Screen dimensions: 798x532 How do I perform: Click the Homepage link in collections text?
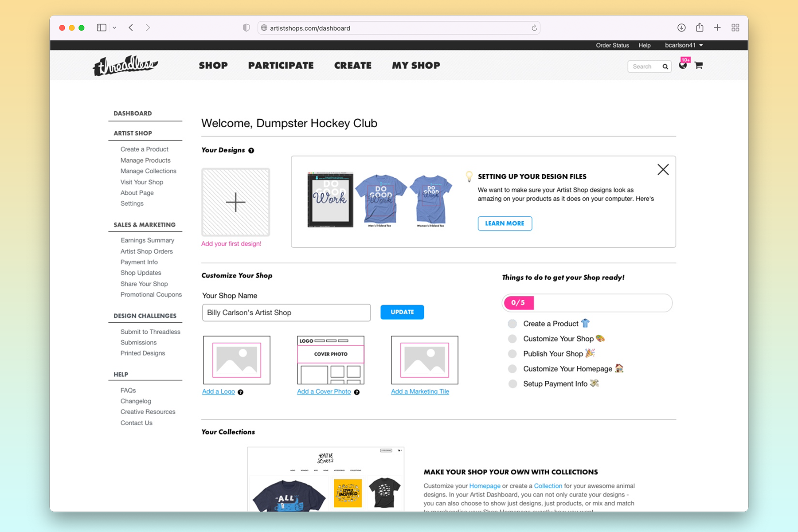pyautogui.click(x=485, y=486)
